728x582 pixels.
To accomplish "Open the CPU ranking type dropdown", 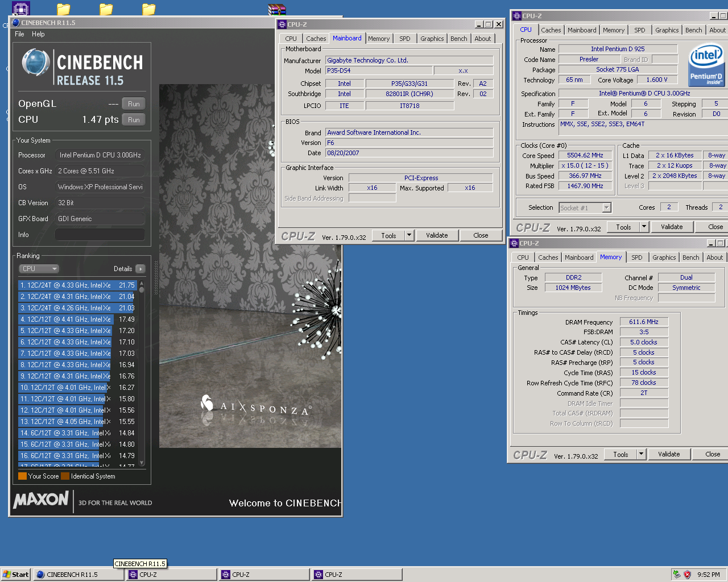I will pos(39,269).
